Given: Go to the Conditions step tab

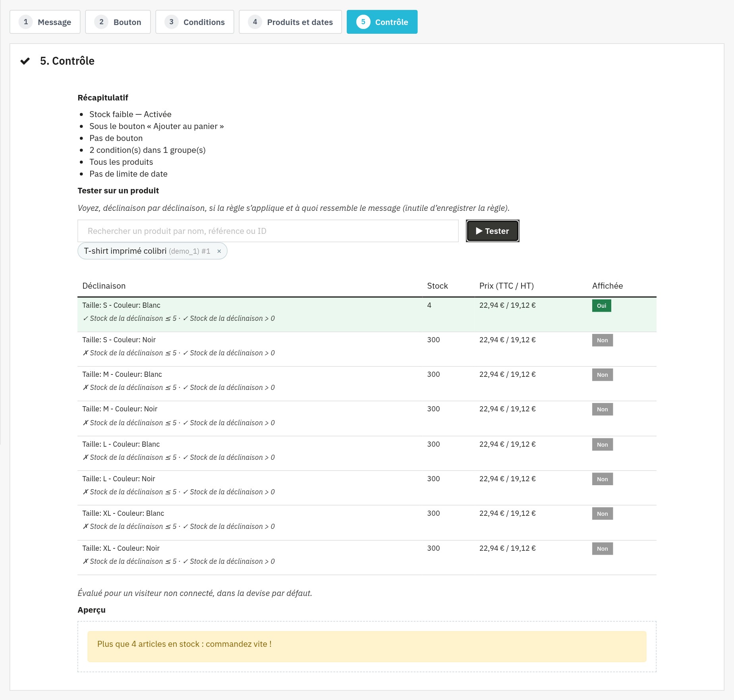Looking at the screenshot, I should pyautogui.click(x=195, y=22).
